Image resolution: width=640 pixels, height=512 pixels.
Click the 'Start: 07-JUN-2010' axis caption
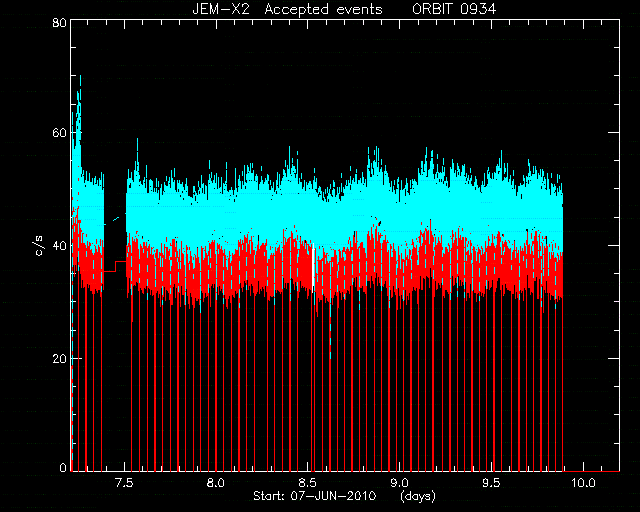[x=314, y=496]
